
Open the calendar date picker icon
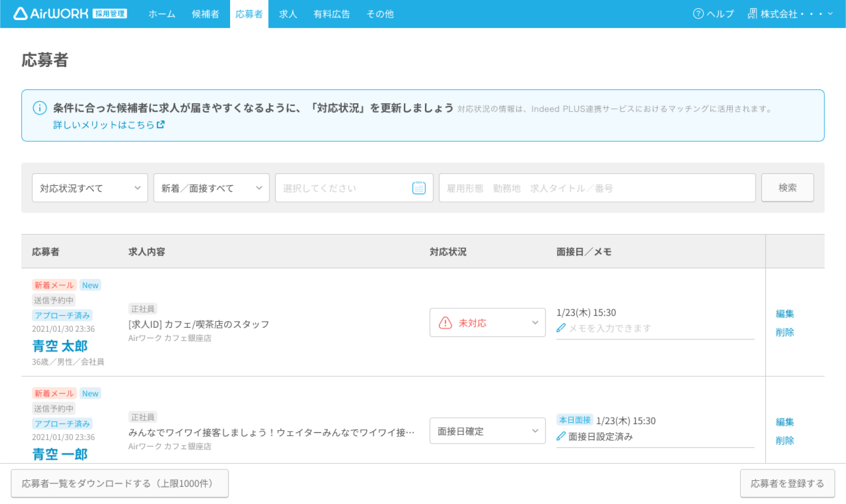pos(419,188)
